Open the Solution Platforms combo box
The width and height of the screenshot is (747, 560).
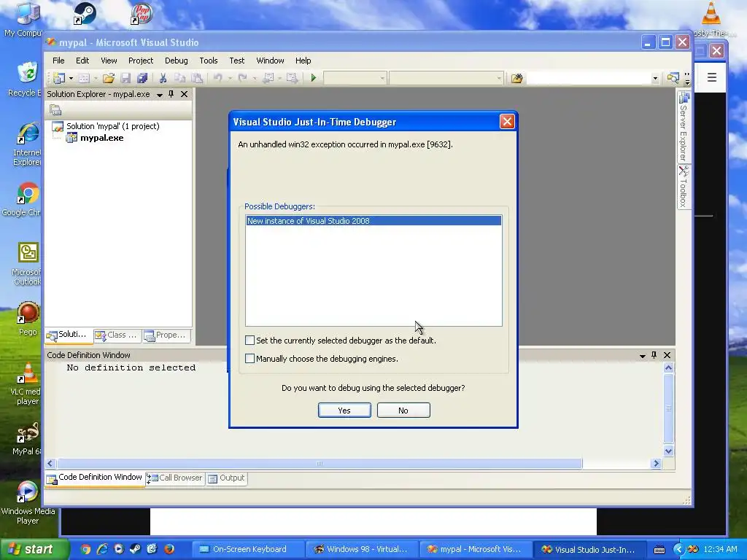[x=446, y=78]
